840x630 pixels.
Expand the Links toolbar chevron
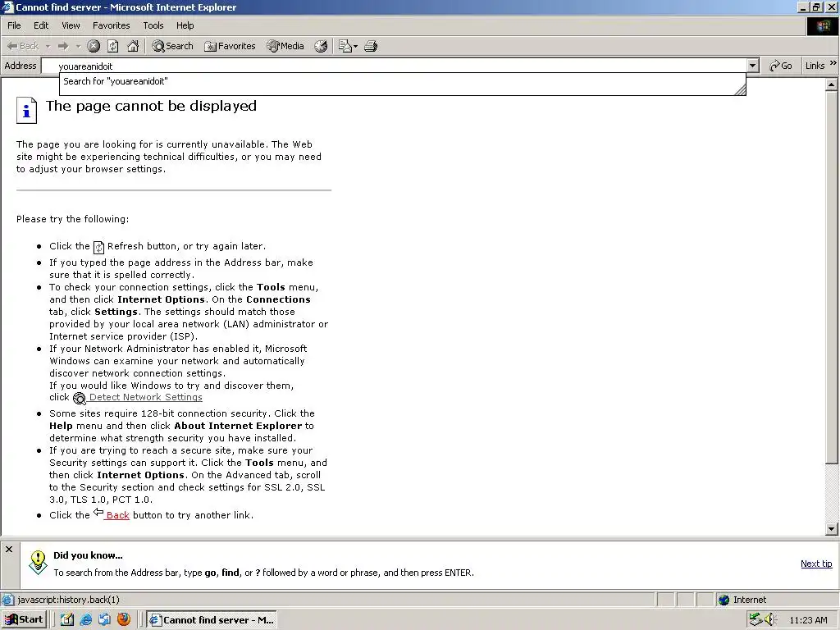pos(833,63)
